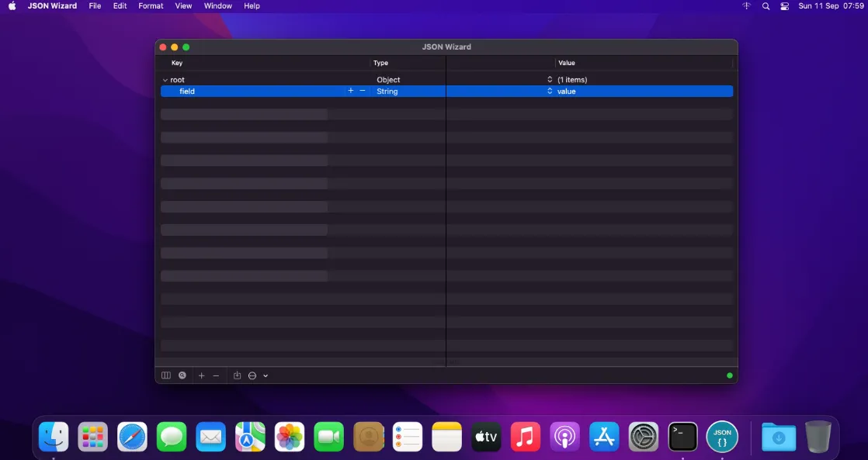Open Notes from the Dock
The height and width of the screenshot is (460, 868).
point(446,437)
